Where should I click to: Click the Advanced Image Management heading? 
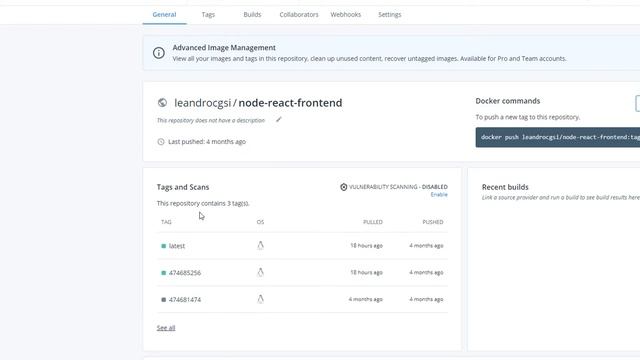[x=224, y=48]
